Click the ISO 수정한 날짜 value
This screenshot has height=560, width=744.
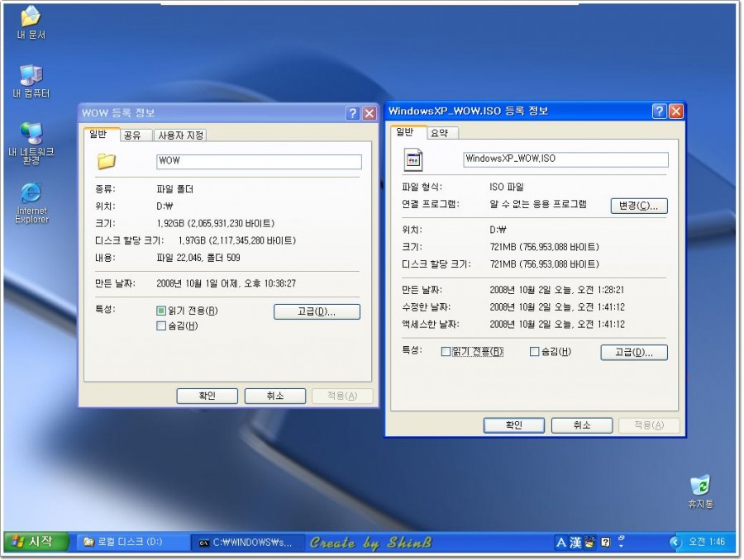[x=557, y=307]
